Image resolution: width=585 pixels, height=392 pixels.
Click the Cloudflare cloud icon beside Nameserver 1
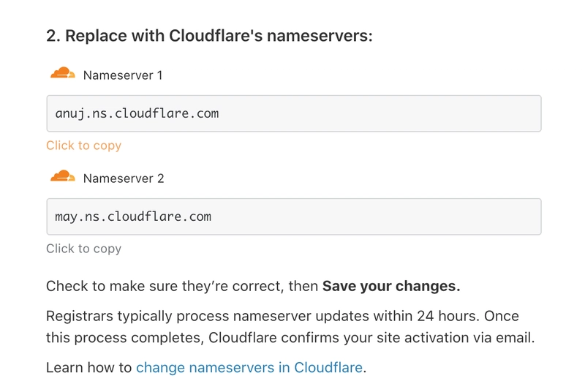63,72
